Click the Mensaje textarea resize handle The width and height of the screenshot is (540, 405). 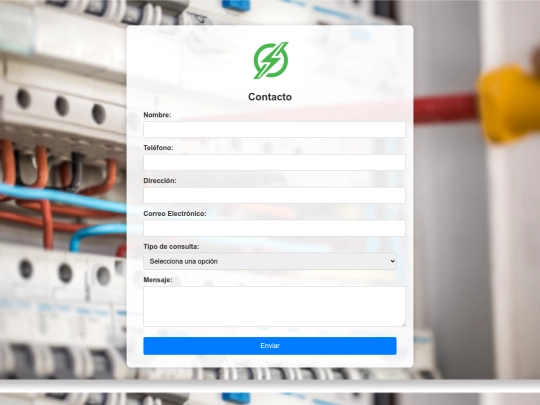coord(403,324)
